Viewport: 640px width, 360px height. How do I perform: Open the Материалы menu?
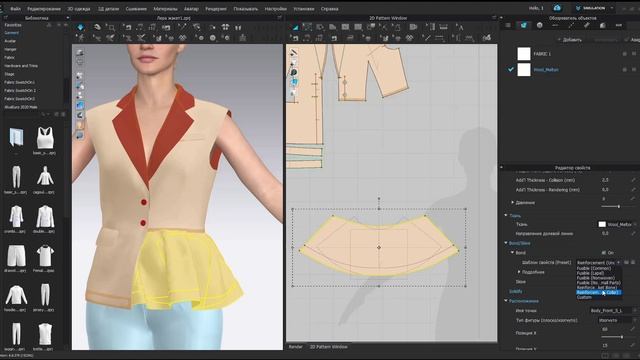click(165, 9)
